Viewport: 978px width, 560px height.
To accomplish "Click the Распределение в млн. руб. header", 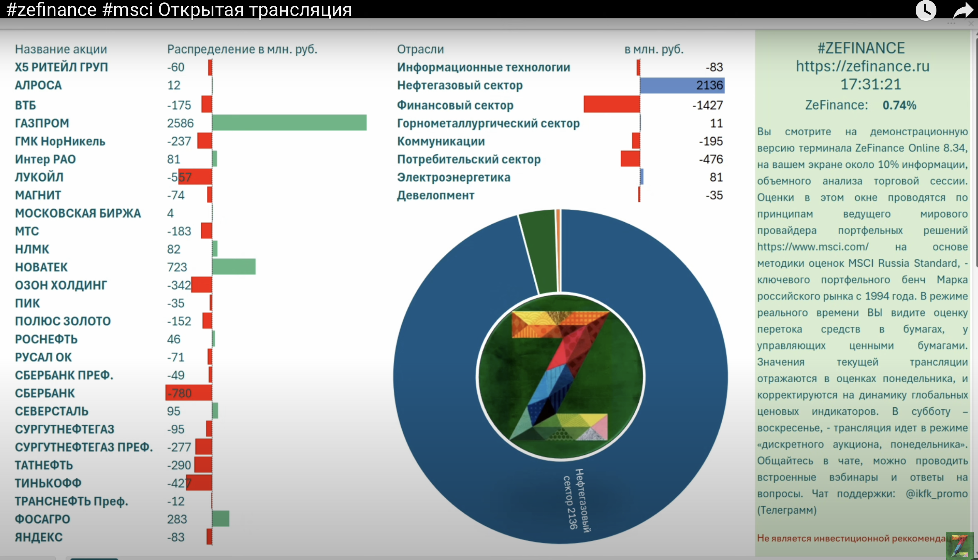I will pos(242,49).
